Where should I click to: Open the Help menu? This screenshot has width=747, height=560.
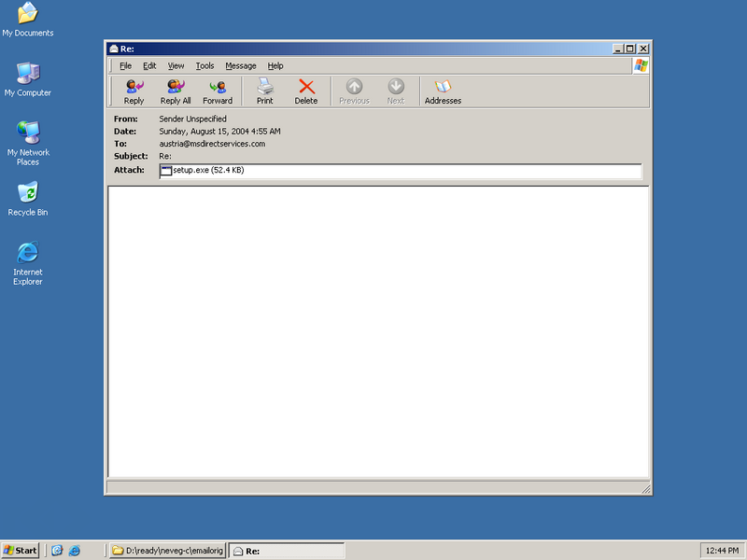tap(275, 65)
